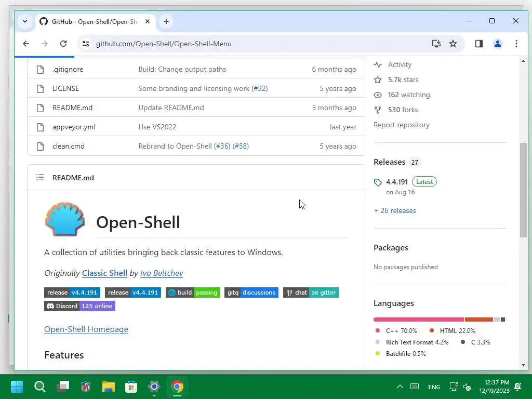The height and width of the screenshot is (399, 532).
Task: Click the first release v4.4.191 badge
Action: pyautogui.click(x=72, y=292)
